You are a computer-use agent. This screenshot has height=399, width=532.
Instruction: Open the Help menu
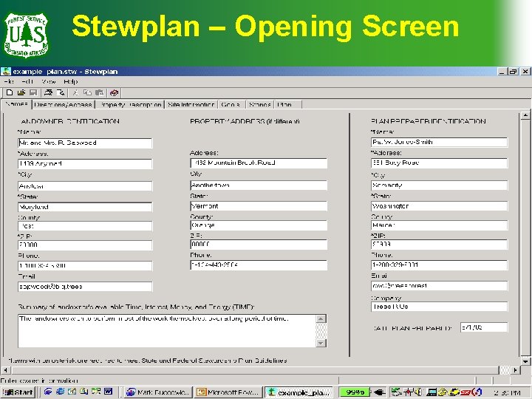pos(71,81)
